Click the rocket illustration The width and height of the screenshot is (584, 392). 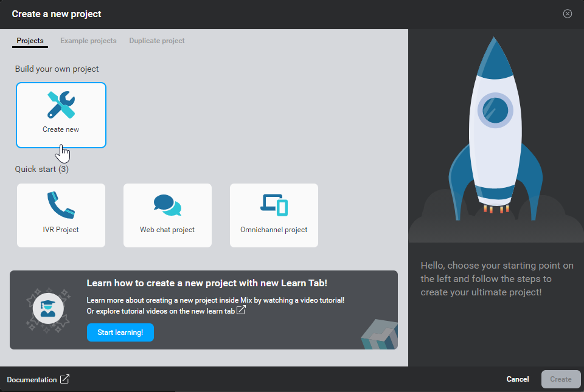tap(496, 128)
